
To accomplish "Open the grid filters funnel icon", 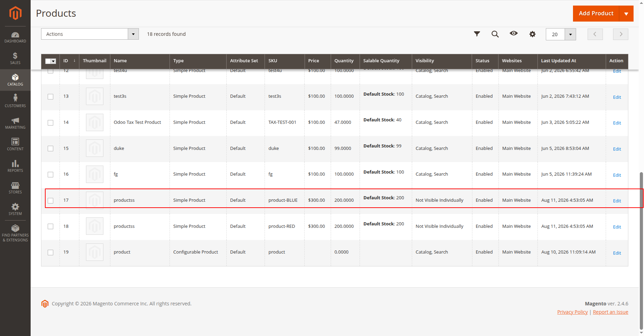I will coord(477,34).
